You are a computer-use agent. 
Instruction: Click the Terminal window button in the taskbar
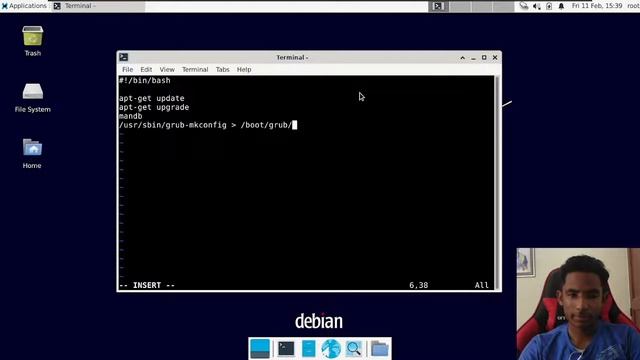(98, 6)
